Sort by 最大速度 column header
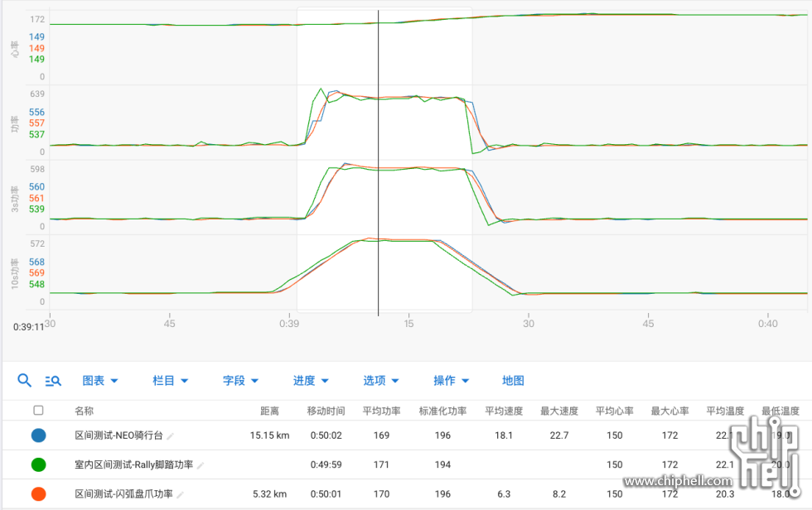Viewport: 812px width, 510px height. [x=558, y=411]
